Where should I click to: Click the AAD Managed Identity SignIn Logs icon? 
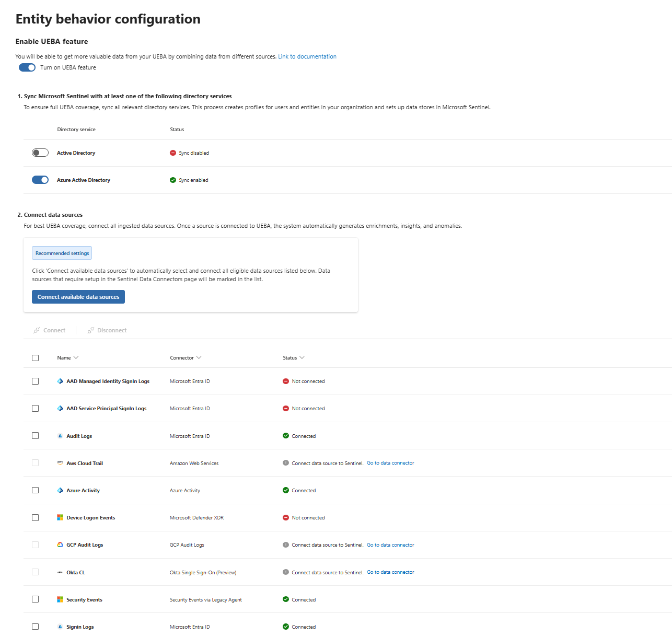(x=60, y=381)
